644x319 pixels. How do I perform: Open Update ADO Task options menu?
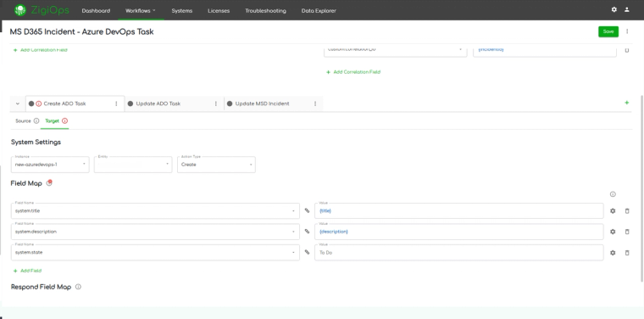coord(215,104)
